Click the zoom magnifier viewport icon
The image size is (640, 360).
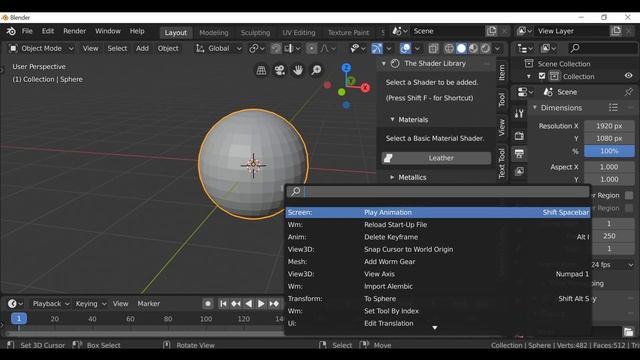[316, 70]
